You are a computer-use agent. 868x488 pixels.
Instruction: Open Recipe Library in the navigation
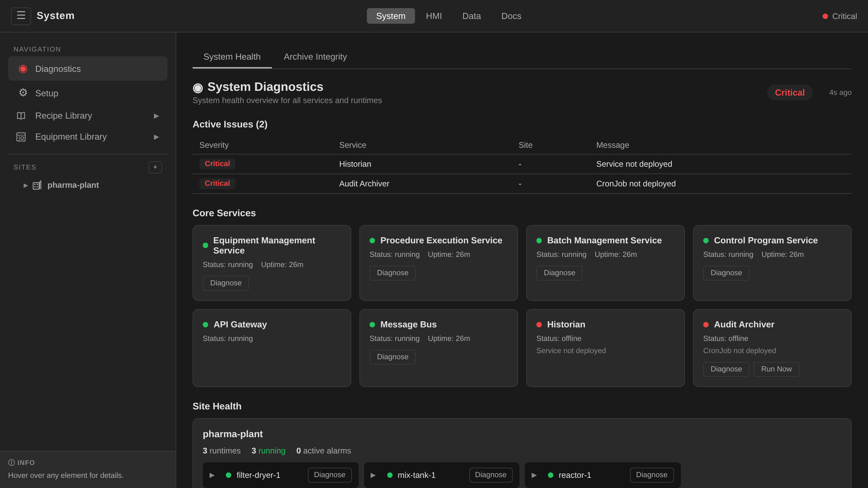[88, 116]
